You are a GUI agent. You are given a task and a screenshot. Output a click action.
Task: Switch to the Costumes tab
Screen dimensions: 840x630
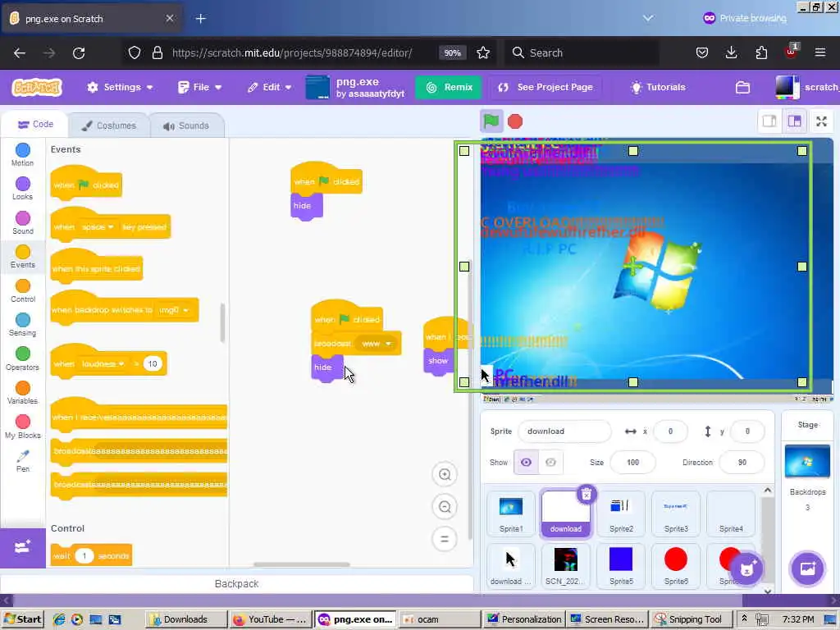click(109, 126)
